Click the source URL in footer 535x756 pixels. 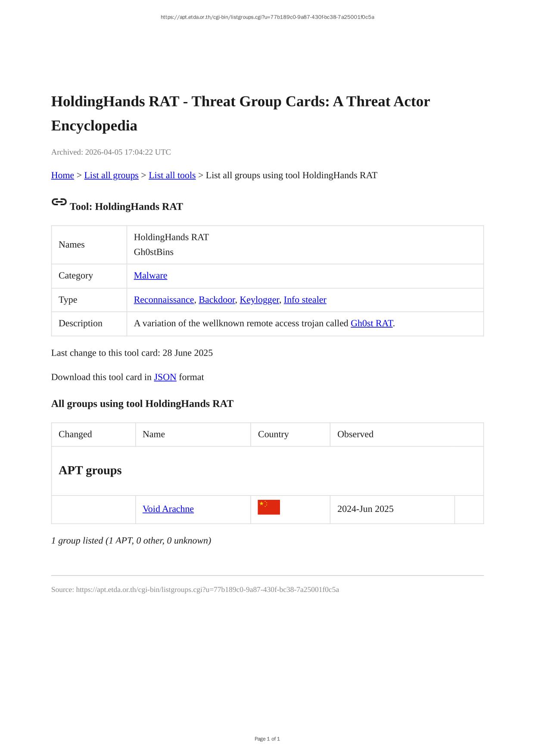click(x=207, y=589)
